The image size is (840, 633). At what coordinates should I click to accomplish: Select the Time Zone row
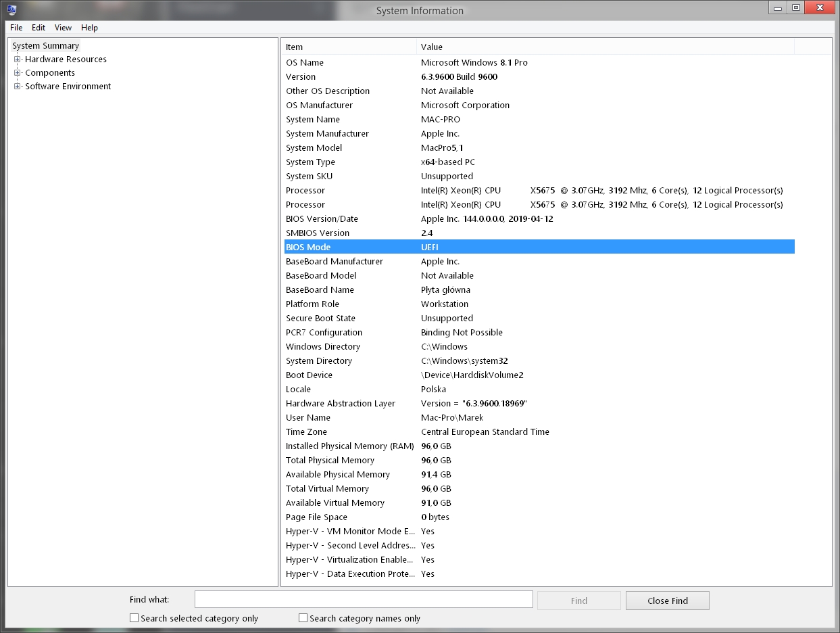(x=539, y=432)
